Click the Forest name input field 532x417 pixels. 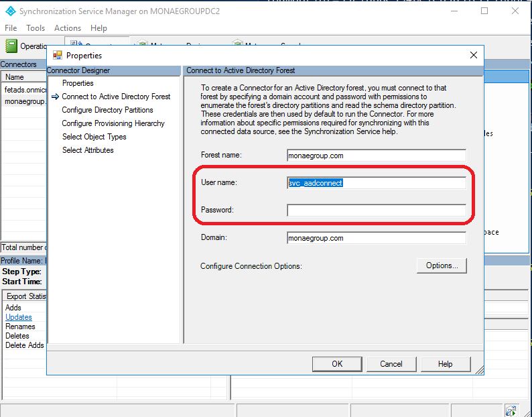point(376,156)
